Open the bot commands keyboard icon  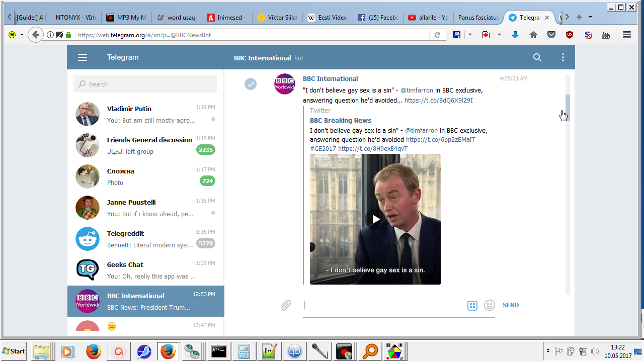[472, 305]
